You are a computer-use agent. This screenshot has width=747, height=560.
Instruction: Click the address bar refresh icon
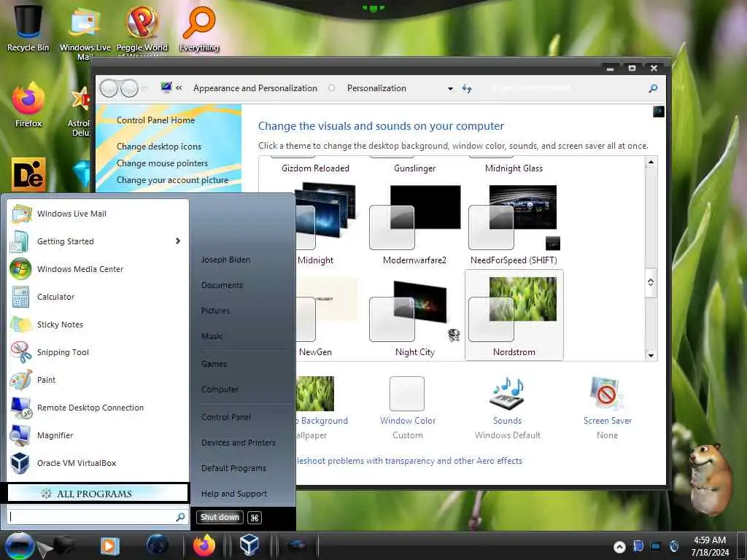tap(467, 88)
